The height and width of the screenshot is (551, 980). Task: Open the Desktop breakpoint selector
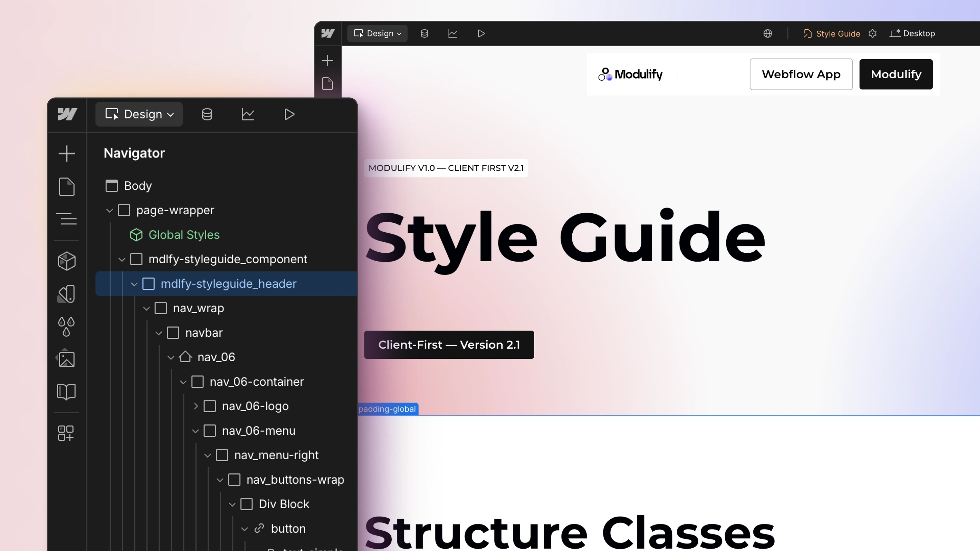tap(912, 33)
